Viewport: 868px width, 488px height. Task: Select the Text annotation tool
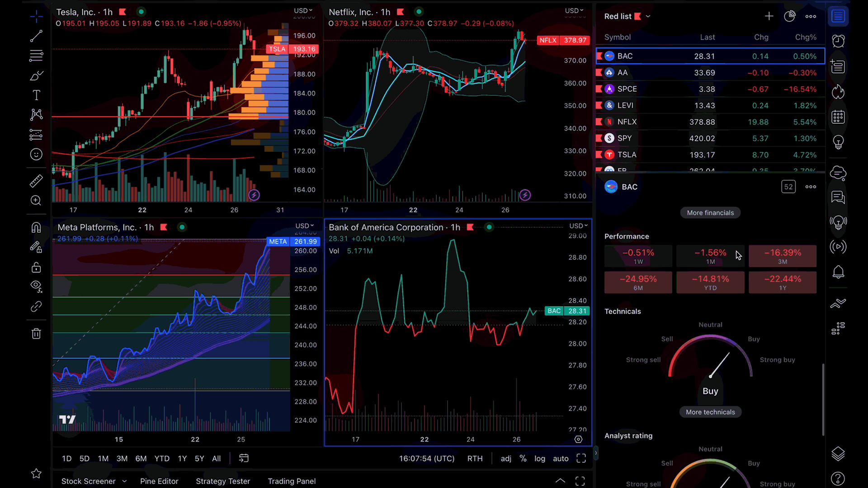tap(36, 95)
